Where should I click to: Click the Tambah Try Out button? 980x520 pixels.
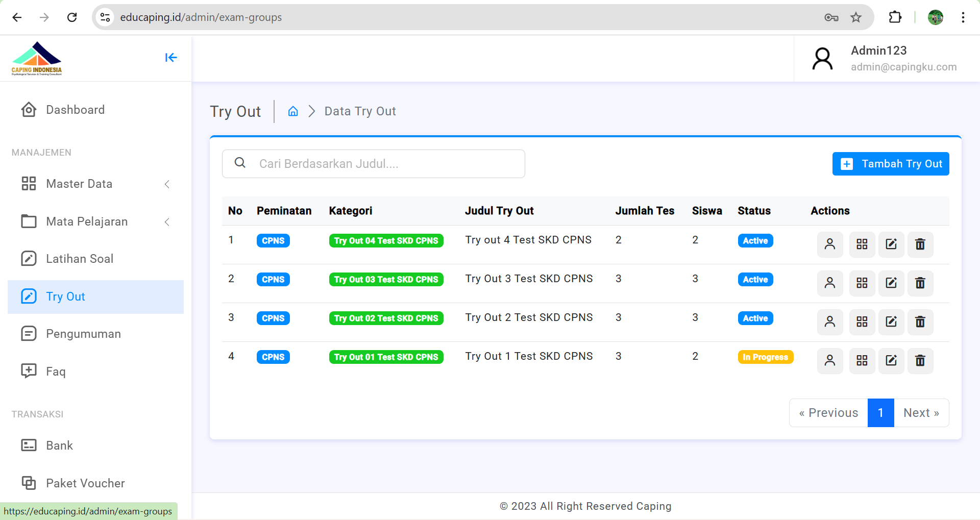[890, 164]
